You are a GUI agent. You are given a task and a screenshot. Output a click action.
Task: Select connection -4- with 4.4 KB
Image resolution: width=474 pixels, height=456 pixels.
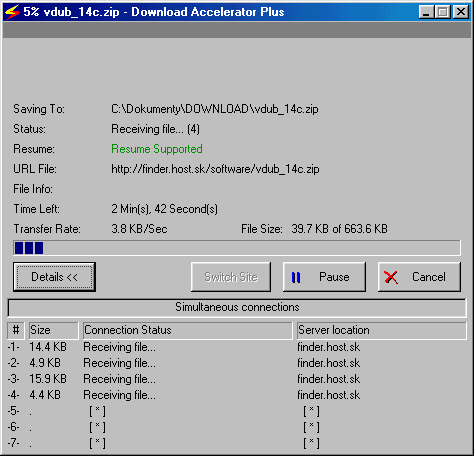pos(237,395)
